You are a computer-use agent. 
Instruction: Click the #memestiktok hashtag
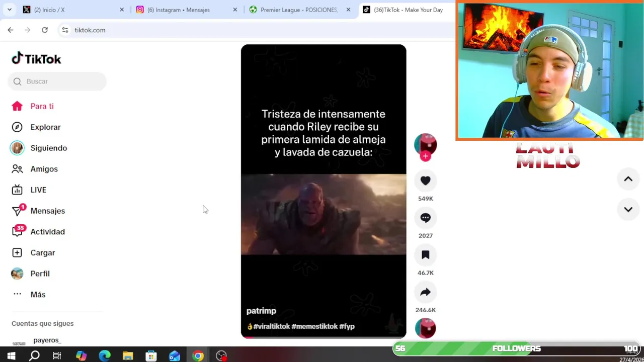click(314, 326)
